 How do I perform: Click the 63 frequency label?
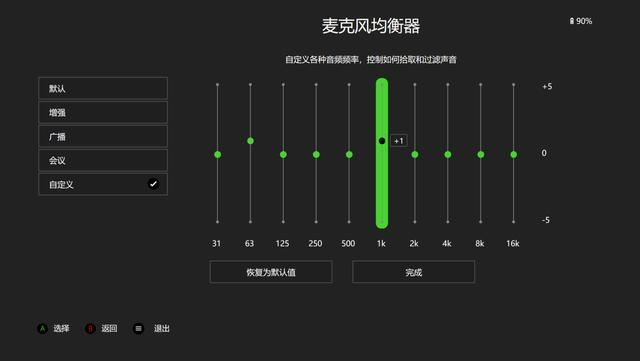(249, 243)
